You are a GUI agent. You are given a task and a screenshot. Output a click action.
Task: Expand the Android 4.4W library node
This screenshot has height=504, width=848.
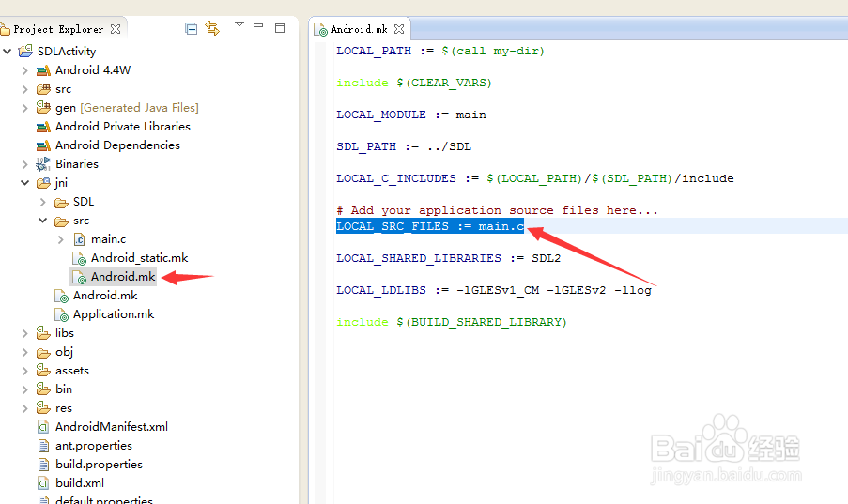24,70
